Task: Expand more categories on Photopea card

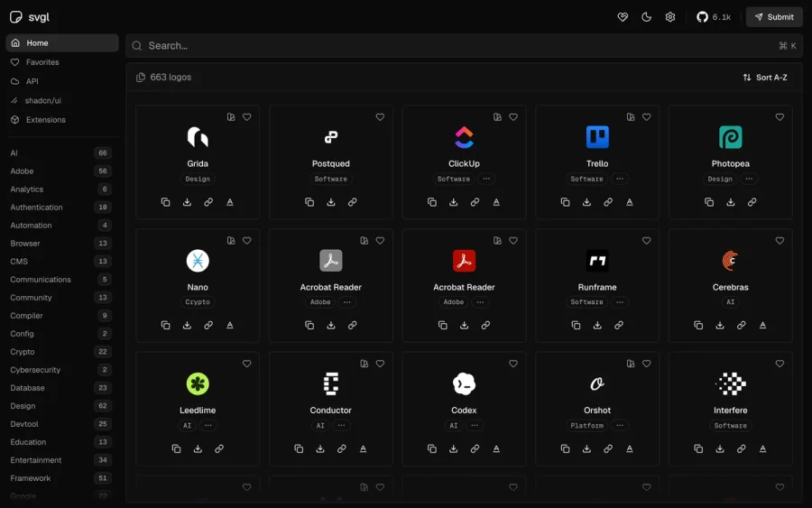Action: pos(749,179)
